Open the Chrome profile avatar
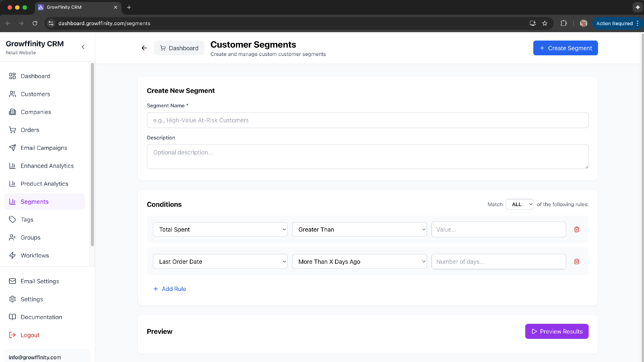 (583, 23)
